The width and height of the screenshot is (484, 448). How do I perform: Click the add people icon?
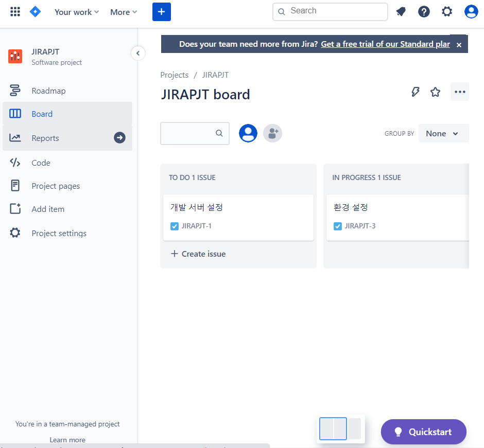[272, 133]
